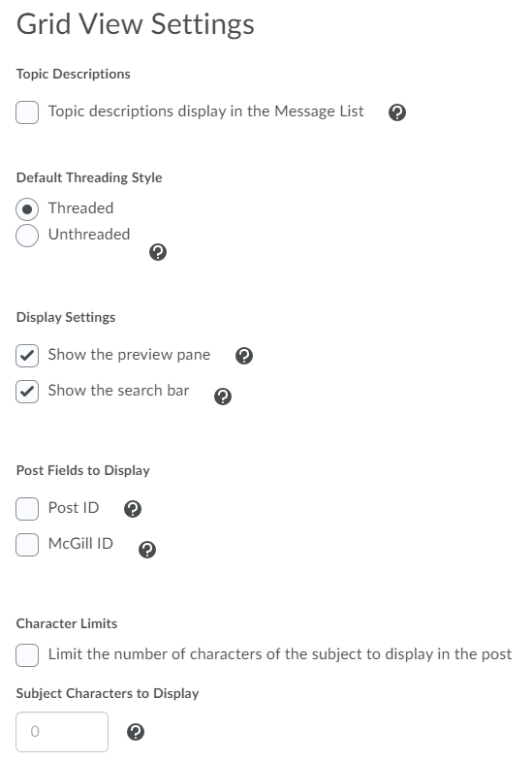Tick the Post ID checkbox
Viewport: 532px width, 762px height.
[27, 509]
